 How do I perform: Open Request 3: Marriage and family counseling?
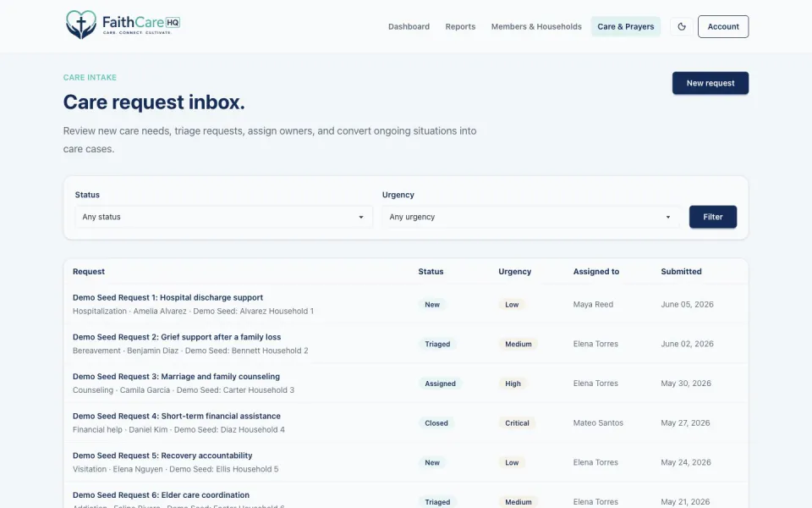point(176,376)
